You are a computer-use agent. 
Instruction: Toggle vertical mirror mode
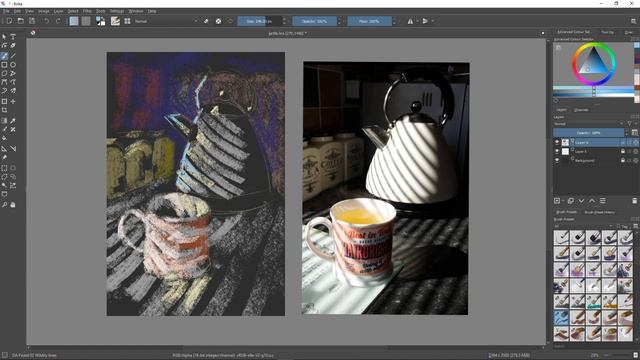point(425,21)
